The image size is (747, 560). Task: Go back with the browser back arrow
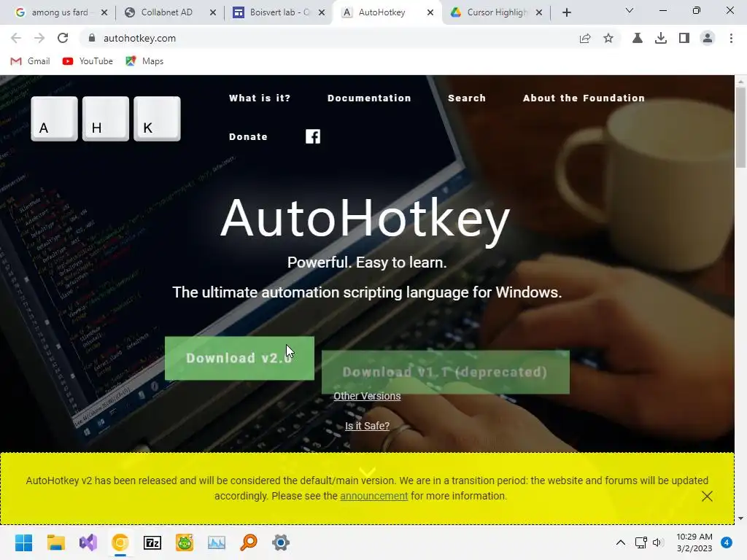click(16, 38)
